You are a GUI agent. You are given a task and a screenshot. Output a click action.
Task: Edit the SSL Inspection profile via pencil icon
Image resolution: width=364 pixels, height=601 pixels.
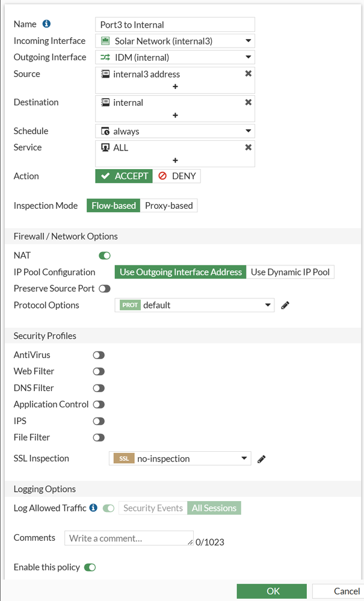(261, 459)
